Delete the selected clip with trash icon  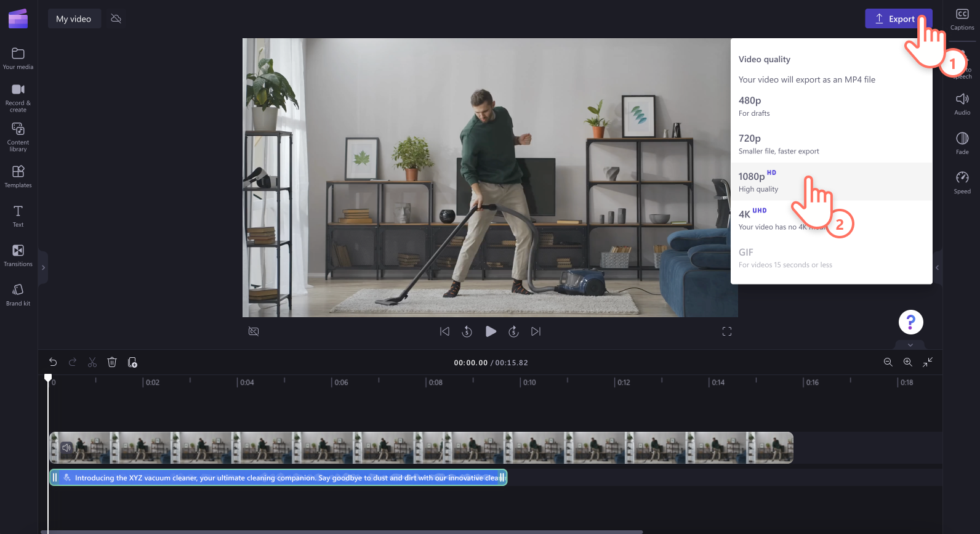112,362
